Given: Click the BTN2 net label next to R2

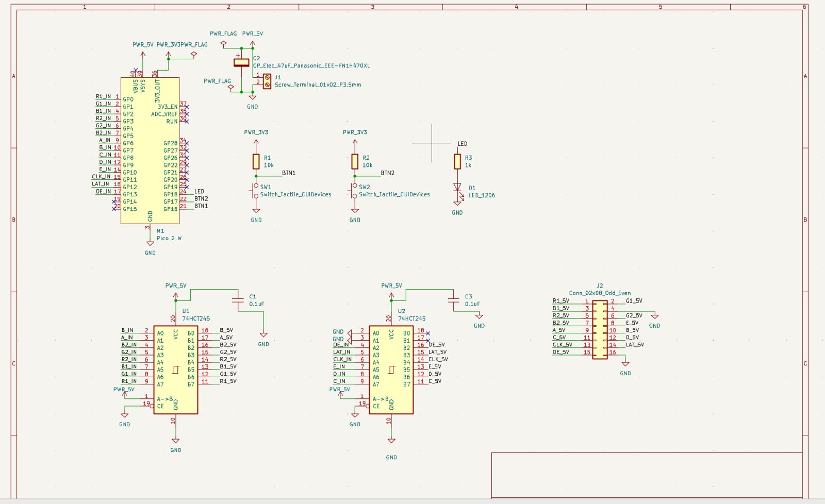Looking at the screenshot, I should (388, 173).
